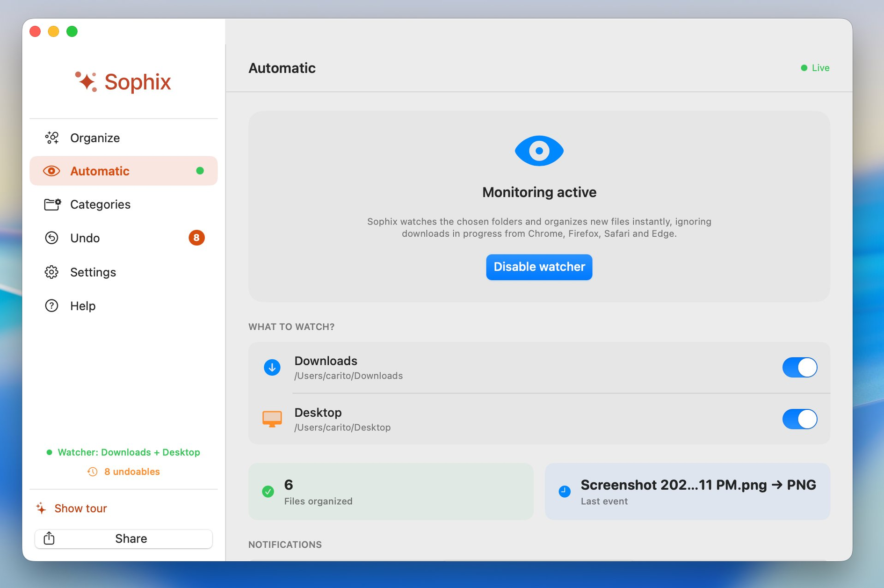Click the Sophix app name

pyautogui.click(x=138, y=82)
